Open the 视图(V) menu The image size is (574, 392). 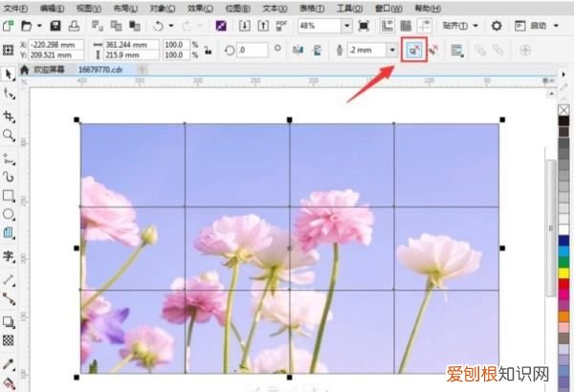pyautogui.click(x=89, y=8)
